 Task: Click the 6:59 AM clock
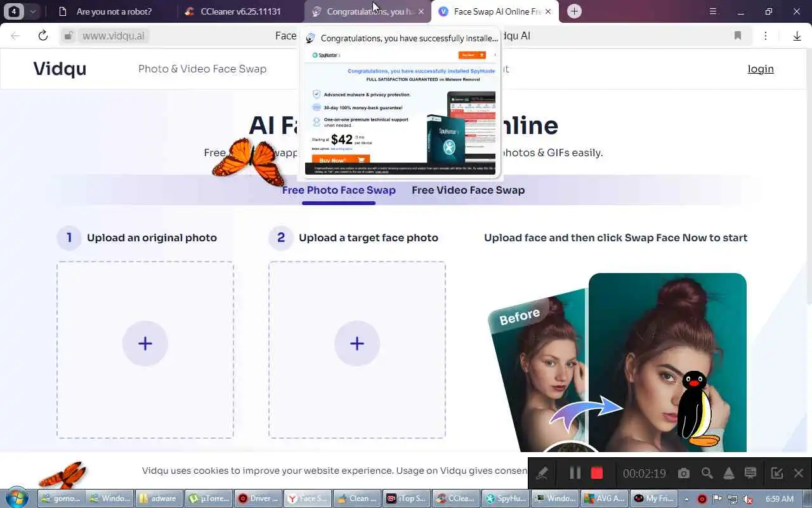click(x=780, y=499)
